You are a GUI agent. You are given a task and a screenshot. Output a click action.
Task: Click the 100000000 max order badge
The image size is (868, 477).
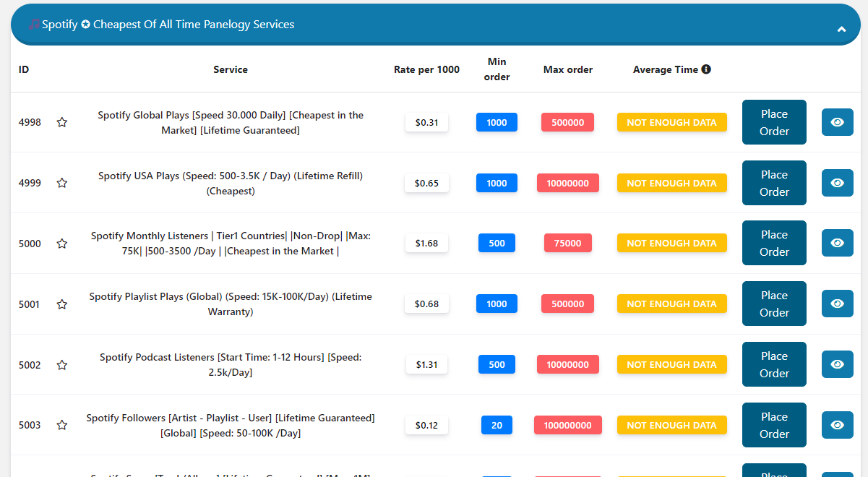pos(568,426)
